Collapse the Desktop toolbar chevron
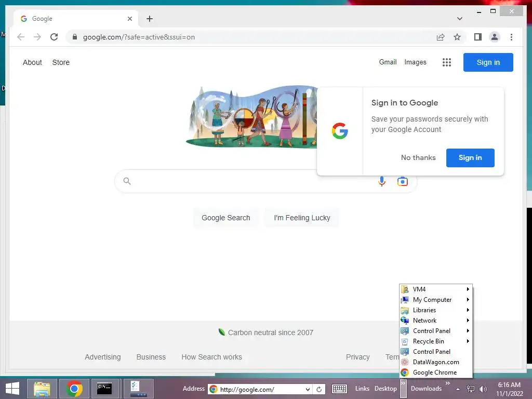Viewport: 532px width, 399px height. pos(403,389)
